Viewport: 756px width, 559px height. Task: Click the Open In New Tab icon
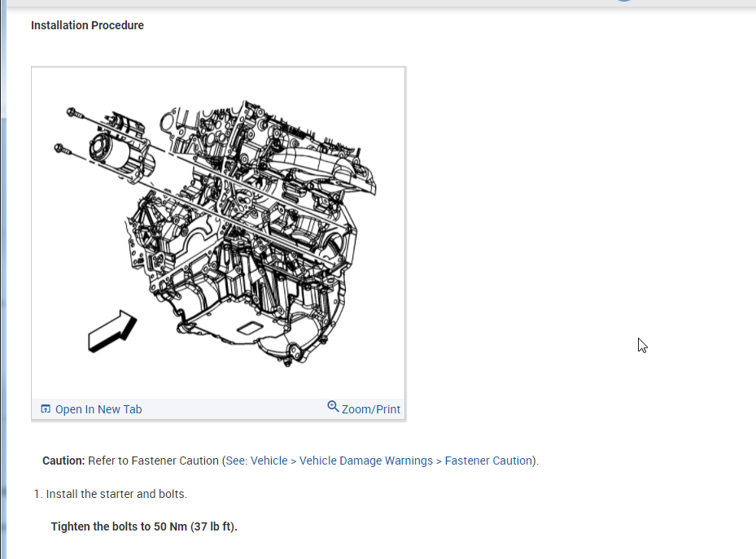[x=46, y=408]
